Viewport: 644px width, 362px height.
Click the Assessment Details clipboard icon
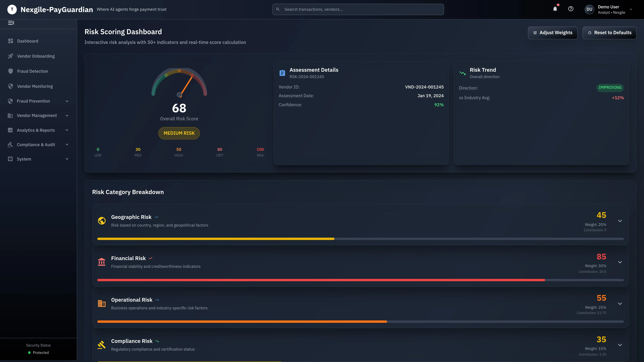click(282, 73)
